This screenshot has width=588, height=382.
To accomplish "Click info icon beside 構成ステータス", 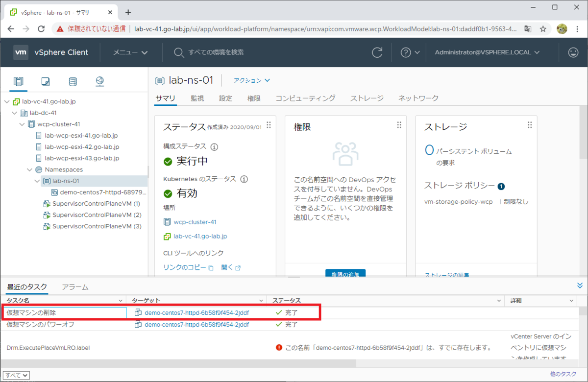I will (x=214, y=146).
